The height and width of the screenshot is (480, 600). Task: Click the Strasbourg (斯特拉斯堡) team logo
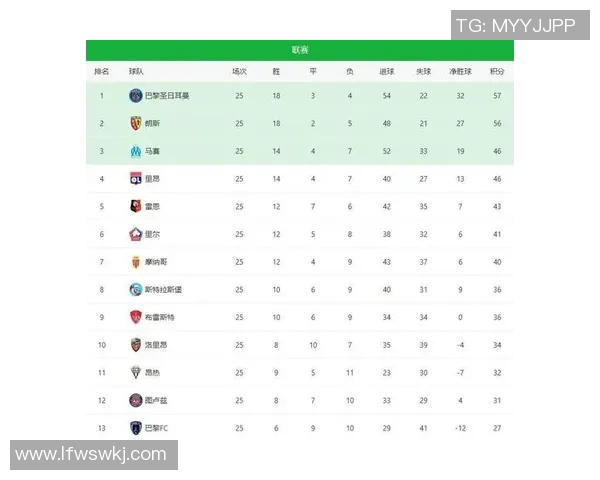tap(136, 289)
